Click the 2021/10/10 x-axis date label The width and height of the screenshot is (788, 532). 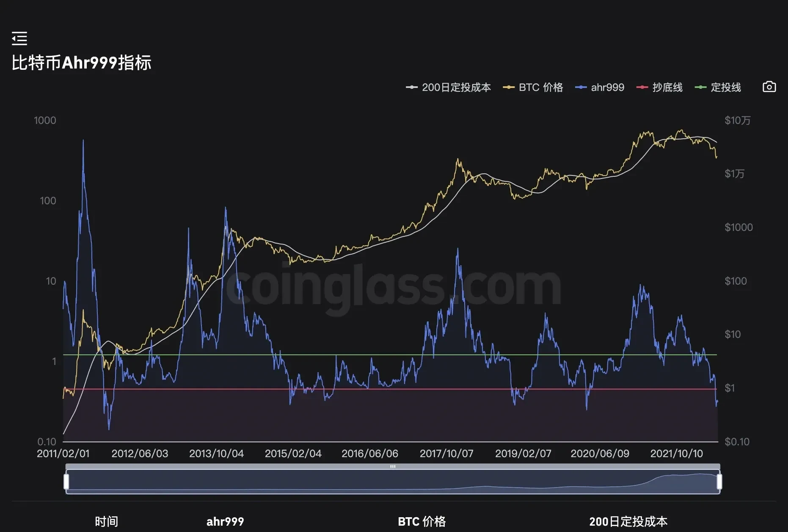coord(676,453)
